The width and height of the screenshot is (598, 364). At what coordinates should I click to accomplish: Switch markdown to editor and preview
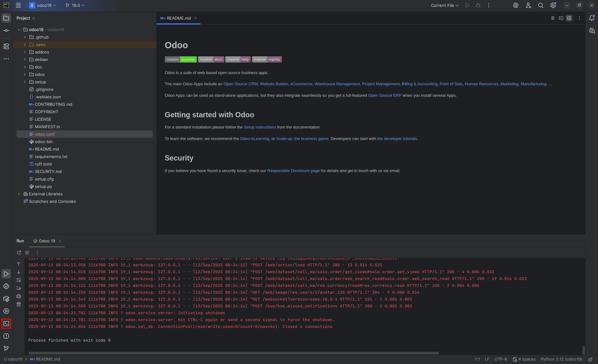coord(561,18)
